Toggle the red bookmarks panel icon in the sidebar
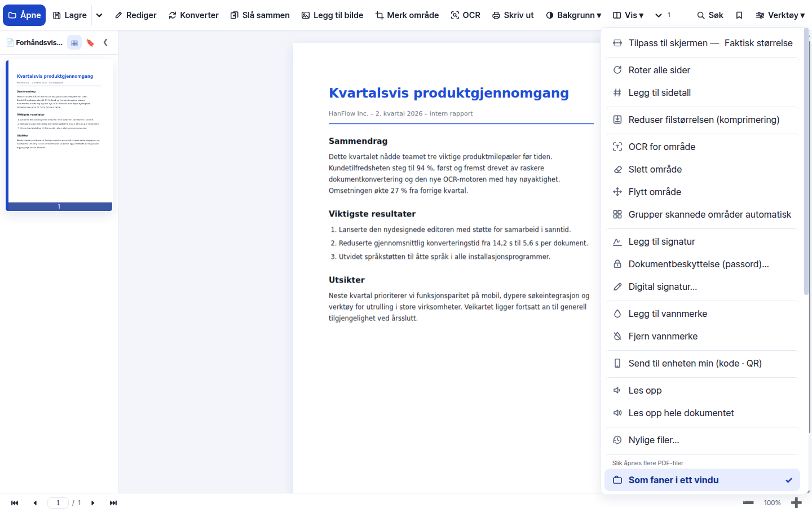Viewport: 812px width, 512px height. [x=90, y=42]
